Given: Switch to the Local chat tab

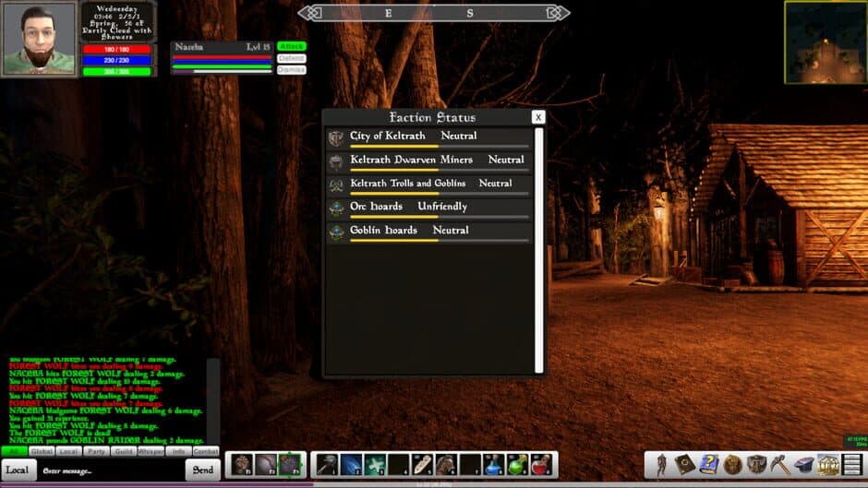Looking at the screenshot, I should (x=68, y=451).
